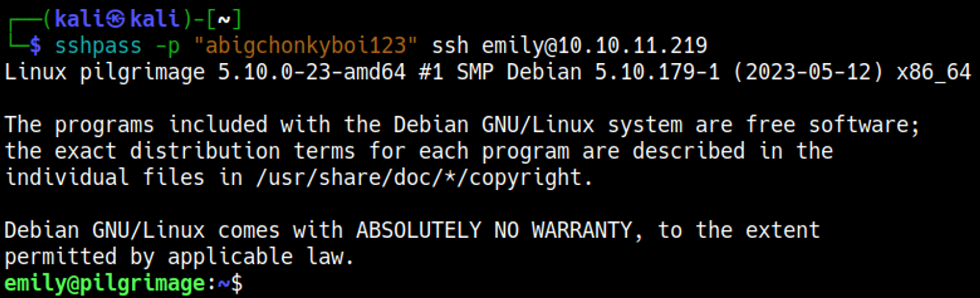Click the Debian package version 5.10.179-1
This screenshot has width=980, height=298.
[x=657, y=72]
